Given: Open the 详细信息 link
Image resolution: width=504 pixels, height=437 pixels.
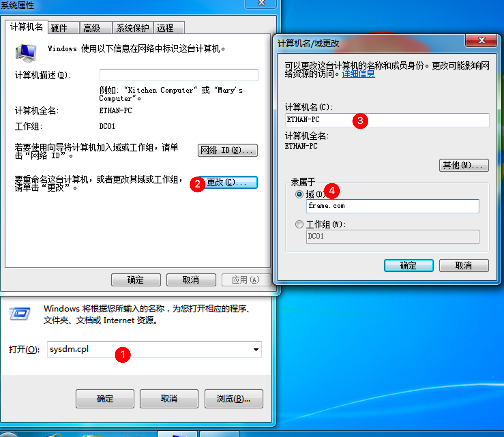Looking at the screenshot, I should coord(358,74).
